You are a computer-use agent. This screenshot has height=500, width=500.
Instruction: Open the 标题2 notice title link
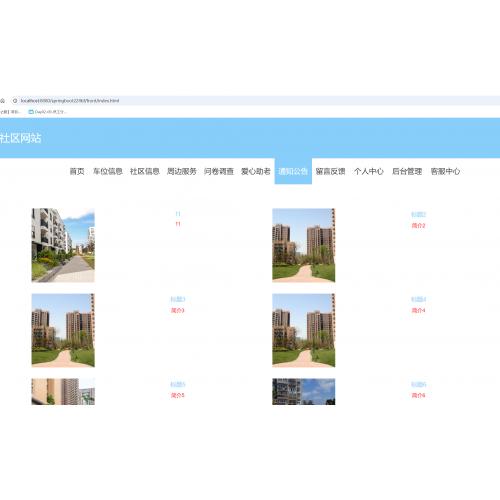418,214
